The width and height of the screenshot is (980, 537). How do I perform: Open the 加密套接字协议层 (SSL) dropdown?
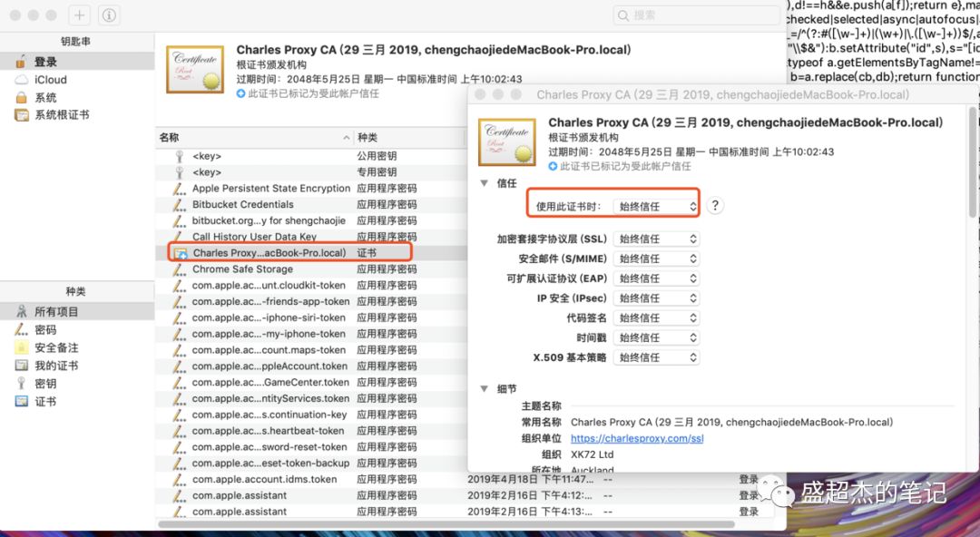pos(656,239)
